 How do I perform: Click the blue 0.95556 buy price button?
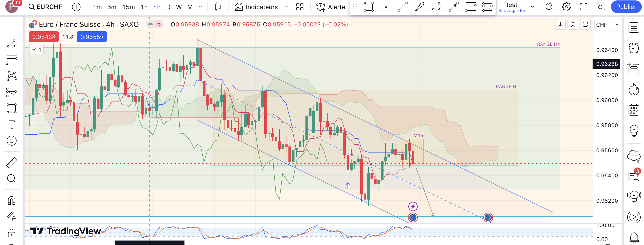click(x=92, y=37)
